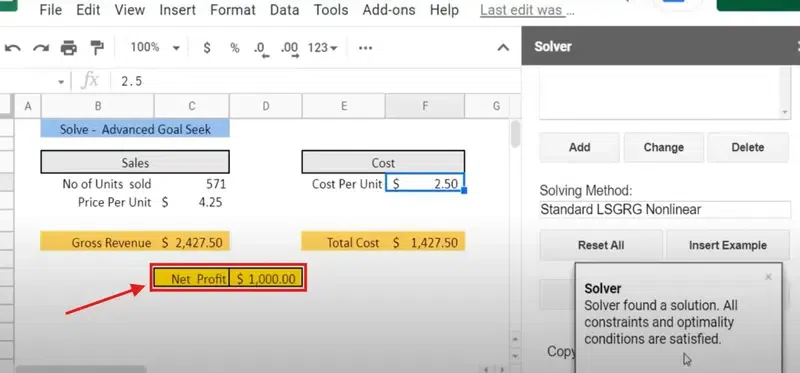
Task: Select the No of Units sold label cell
Action: coord(97,184)
